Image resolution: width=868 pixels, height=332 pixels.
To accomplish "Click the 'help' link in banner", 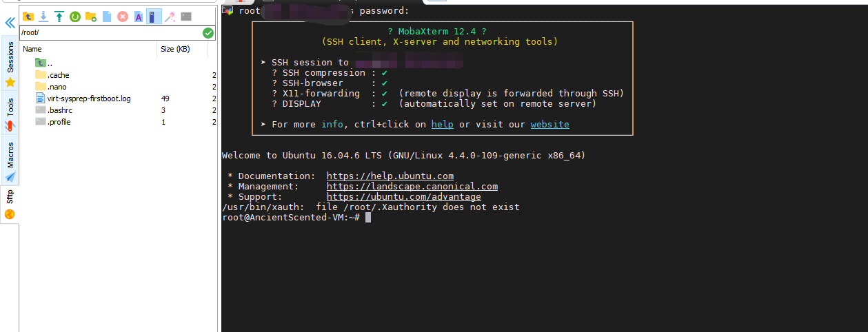I will [x=443, y=125].
